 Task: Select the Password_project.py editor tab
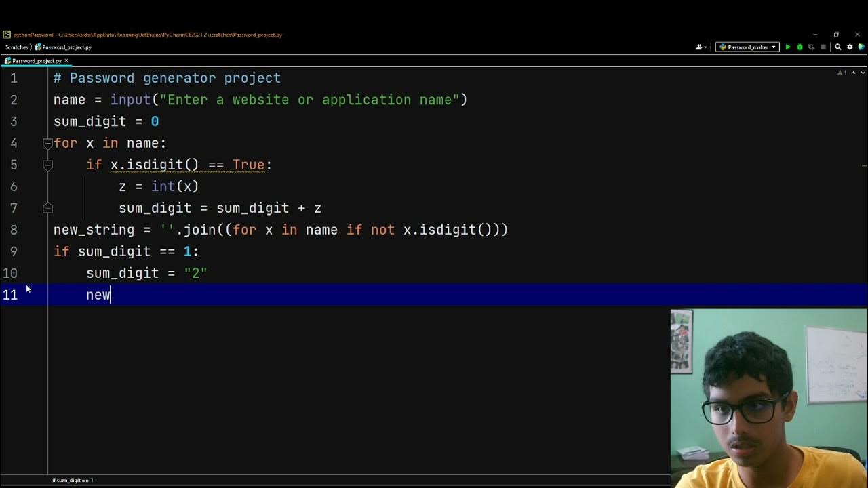pyautogui.click(x=37, y=60)
